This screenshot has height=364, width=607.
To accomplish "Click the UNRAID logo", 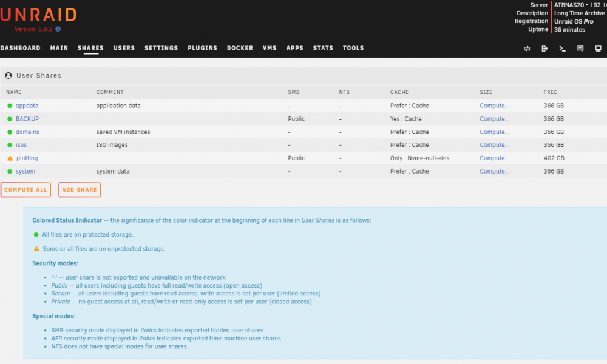I will tap(38, 15).
